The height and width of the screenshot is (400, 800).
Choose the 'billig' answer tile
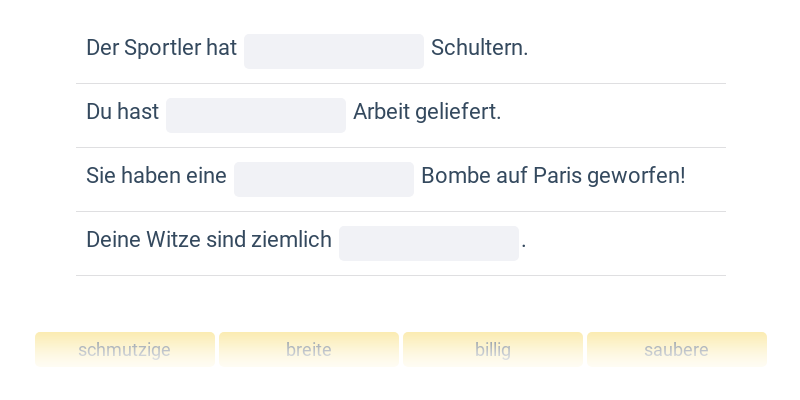tap(493, 350)
